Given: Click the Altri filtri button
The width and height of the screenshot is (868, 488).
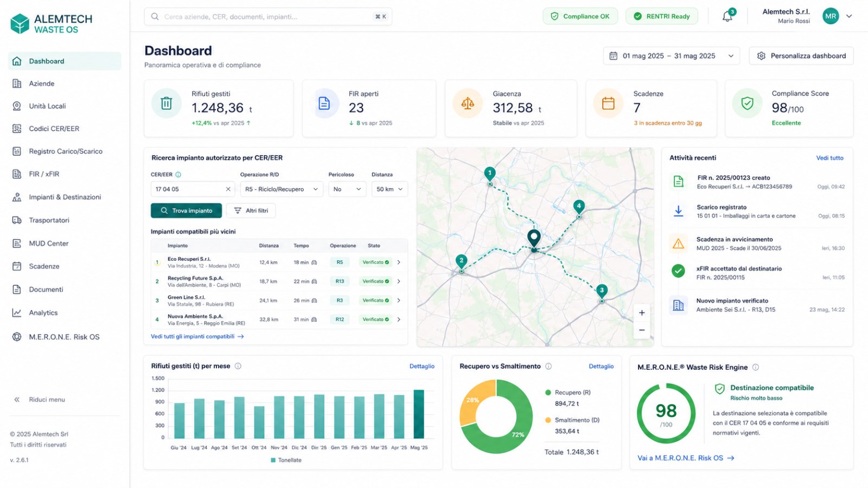Looking at the screenshot, I should pyautogui.click(x=251, y=210).
